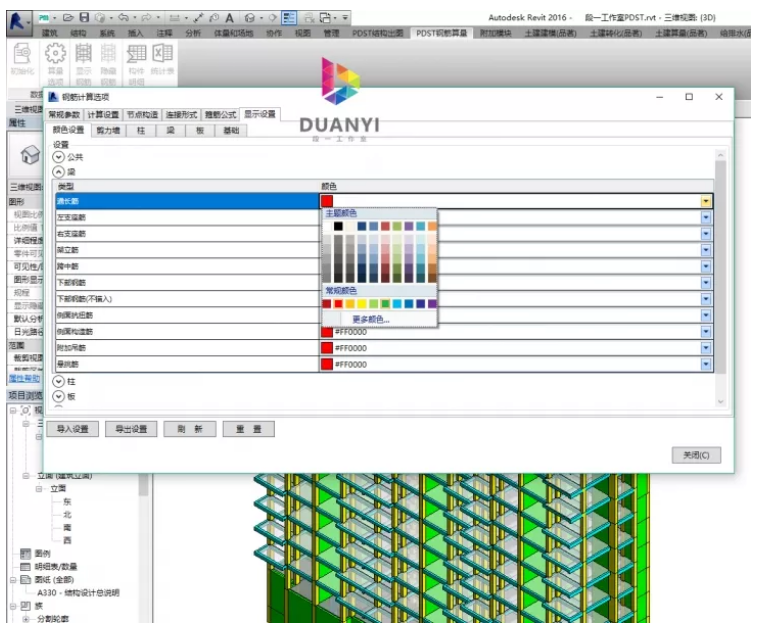Viewport: 760px width, 627px height.
Task: Select the 下部钢筋(不锚入) row
Action: tap(187, 299)
